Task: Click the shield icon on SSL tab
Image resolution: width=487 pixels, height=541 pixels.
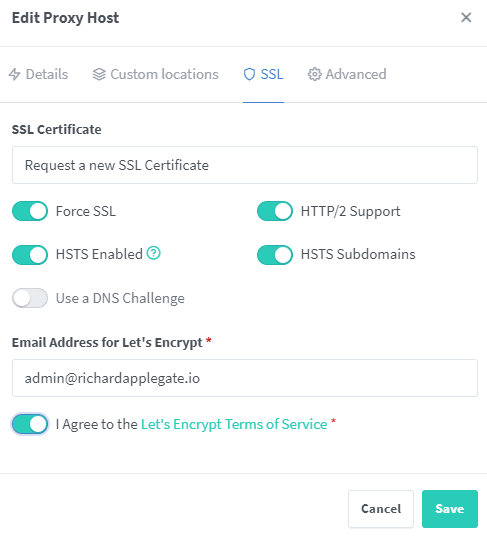Action: pyautogui.click(x=249, y=74)
